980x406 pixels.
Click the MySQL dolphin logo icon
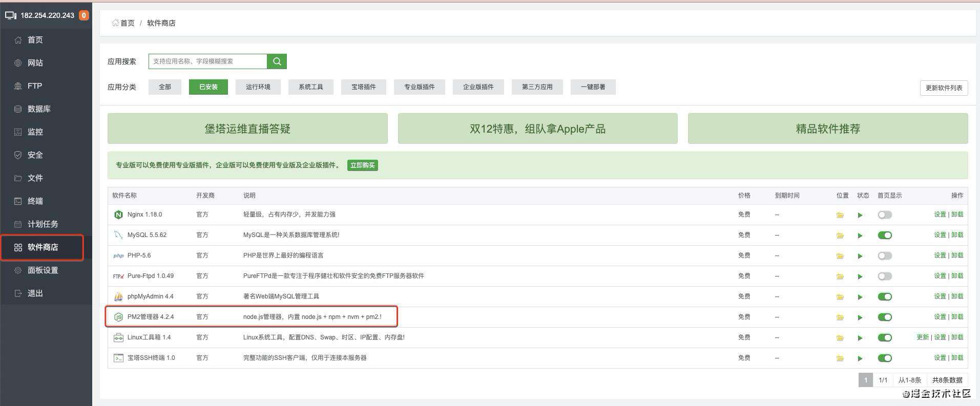pos(118,235)
